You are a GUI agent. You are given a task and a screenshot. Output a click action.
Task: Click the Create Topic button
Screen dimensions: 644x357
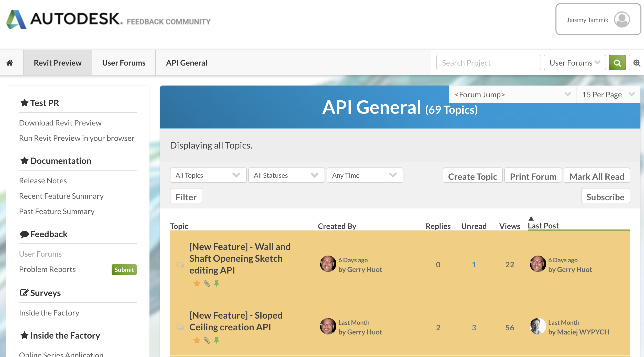point(472,176)
